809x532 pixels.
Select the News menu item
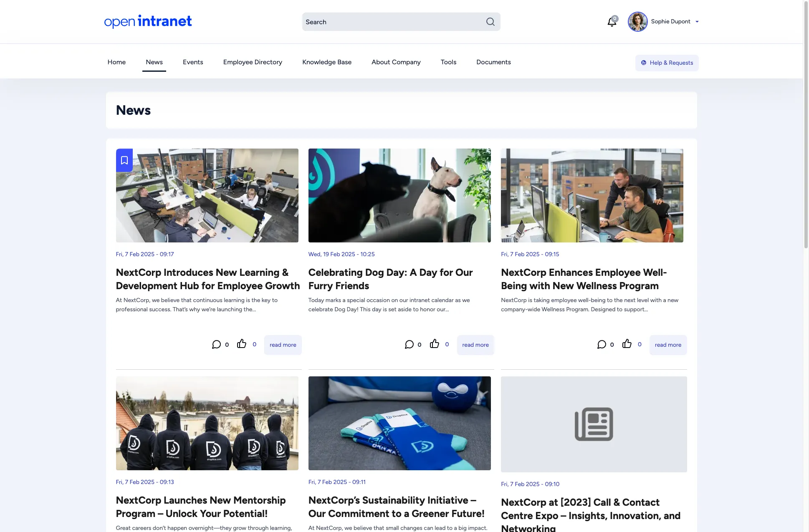coord(154,62)
